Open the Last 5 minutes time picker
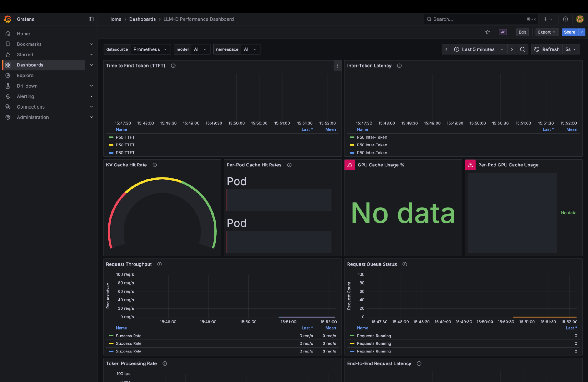Image resolution: width=588 pixels, height=382 pixels. coord(479,49)
